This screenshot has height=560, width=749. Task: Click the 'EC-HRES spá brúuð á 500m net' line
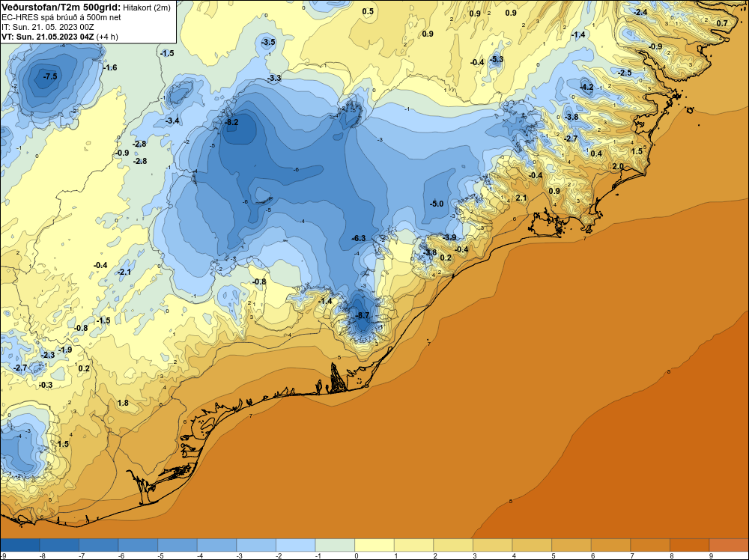(61, 17)
